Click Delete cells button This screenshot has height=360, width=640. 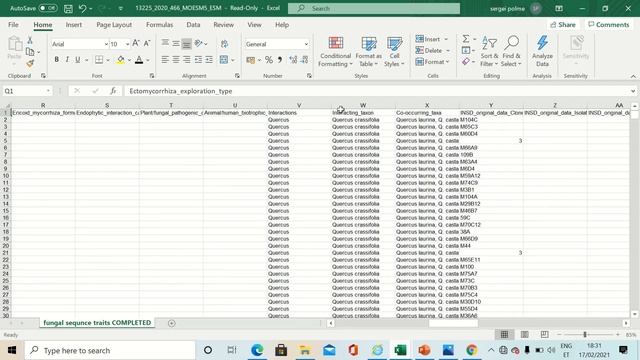click(432, 50)
